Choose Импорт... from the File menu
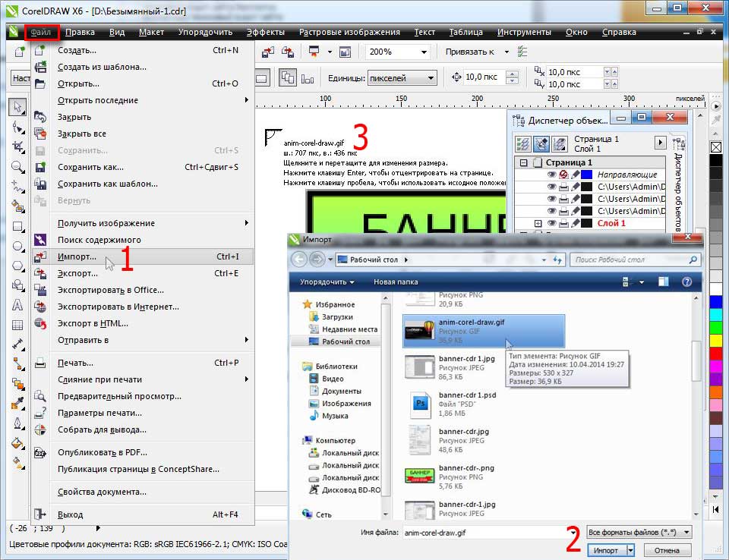Viewport: 729px width, 560px height. point(77,256)
